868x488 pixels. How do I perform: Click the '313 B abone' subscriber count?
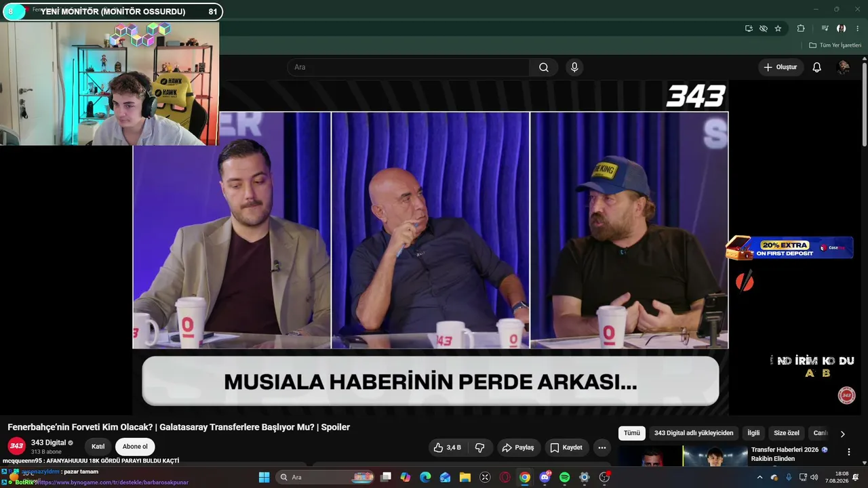pyautogui.click(x=46, y=452)
